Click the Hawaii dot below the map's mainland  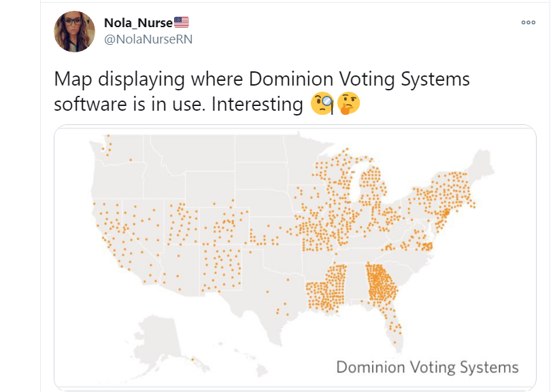coord(191,359)
